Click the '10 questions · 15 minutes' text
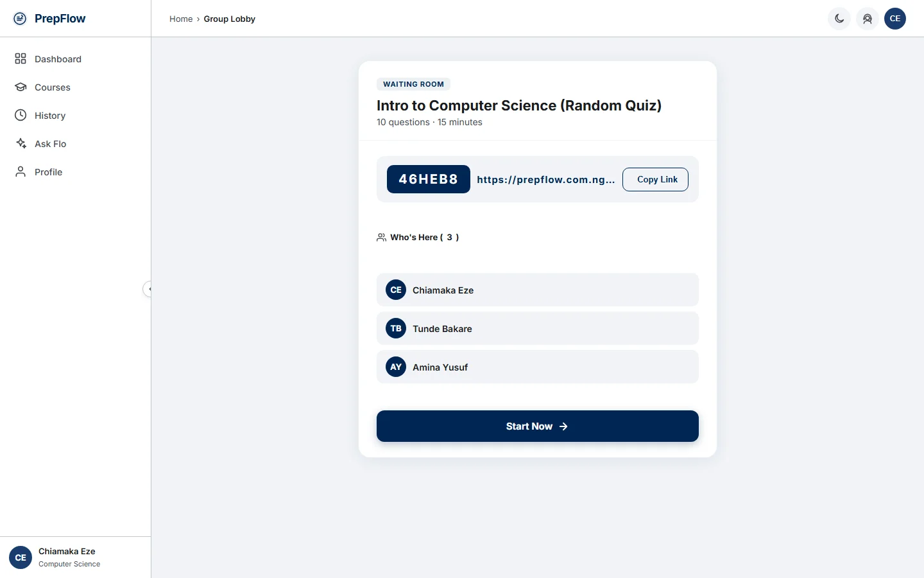 click(429, 122)
